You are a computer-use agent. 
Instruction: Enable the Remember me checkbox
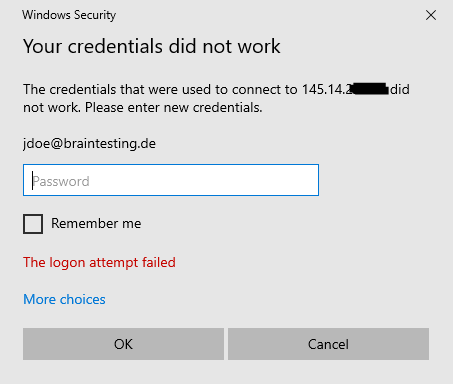point(33,224)
